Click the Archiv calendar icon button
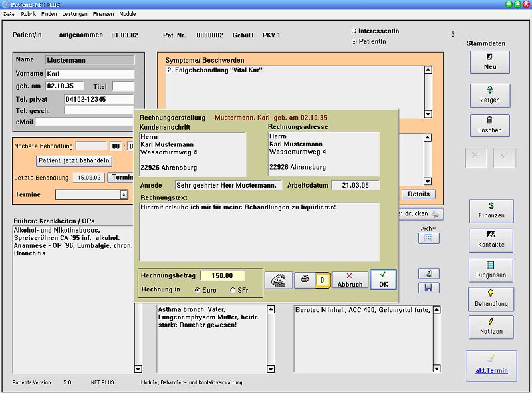The width and height of the screenshot is (532, 393). [x=428, y=238]
